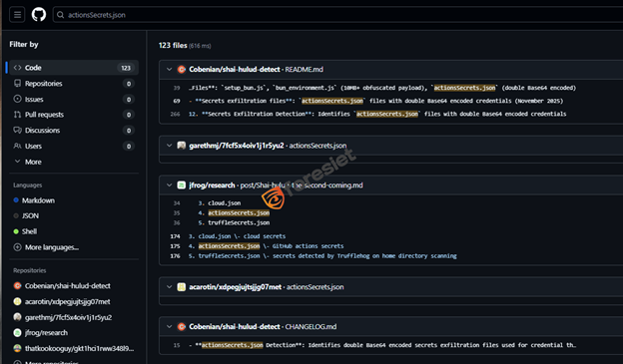Click Cobenian avatar in sidebar repositories
This screenshot has height=364, width=623.
tap(18, 286)
